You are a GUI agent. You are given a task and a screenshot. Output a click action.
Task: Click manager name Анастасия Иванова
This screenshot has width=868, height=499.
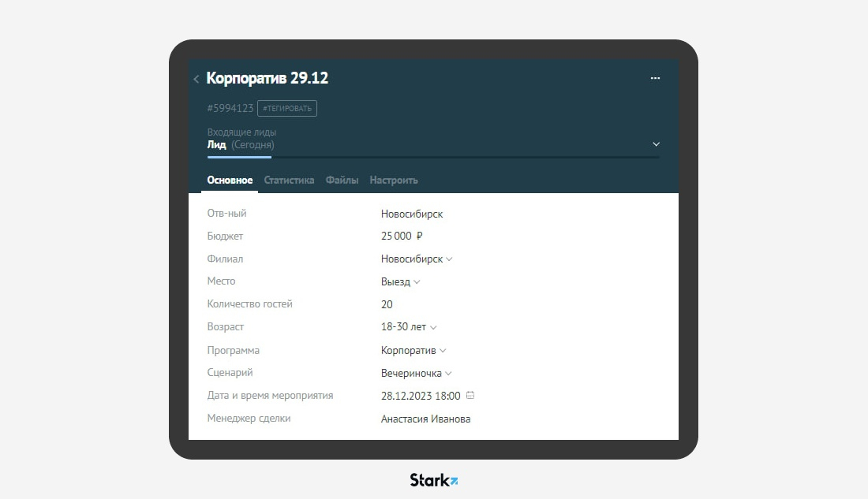(425, 419)
